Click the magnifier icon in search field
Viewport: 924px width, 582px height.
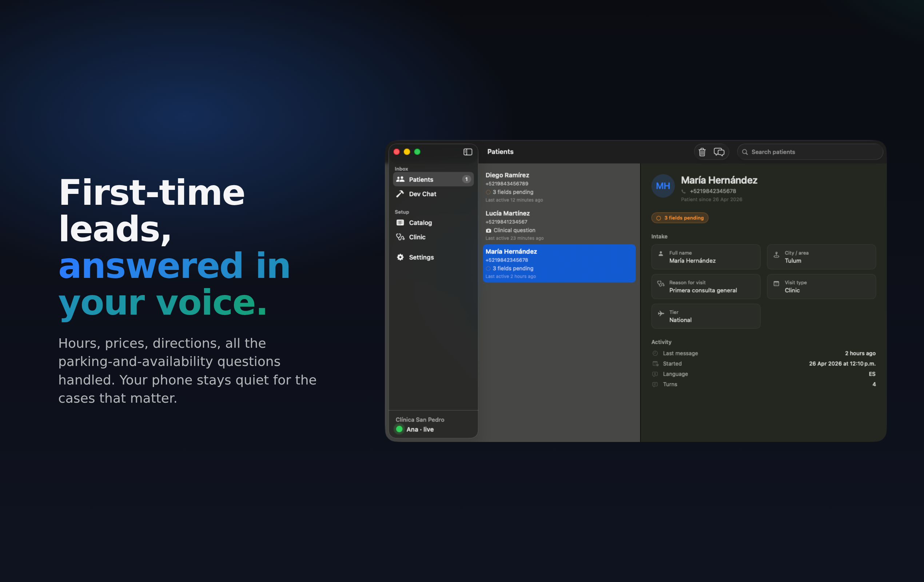coord(745,152)
